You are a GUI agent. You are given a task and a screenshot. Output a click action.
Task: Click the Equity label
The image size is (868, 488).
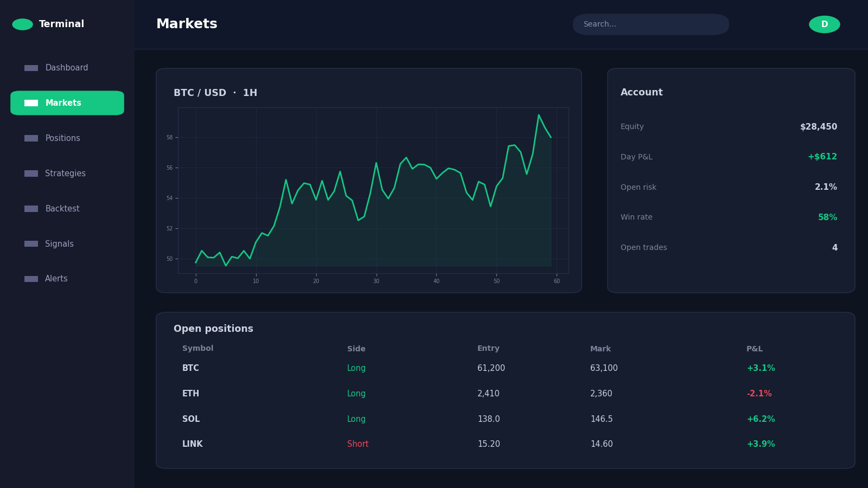pyautogui.click(x=632, y=127)
